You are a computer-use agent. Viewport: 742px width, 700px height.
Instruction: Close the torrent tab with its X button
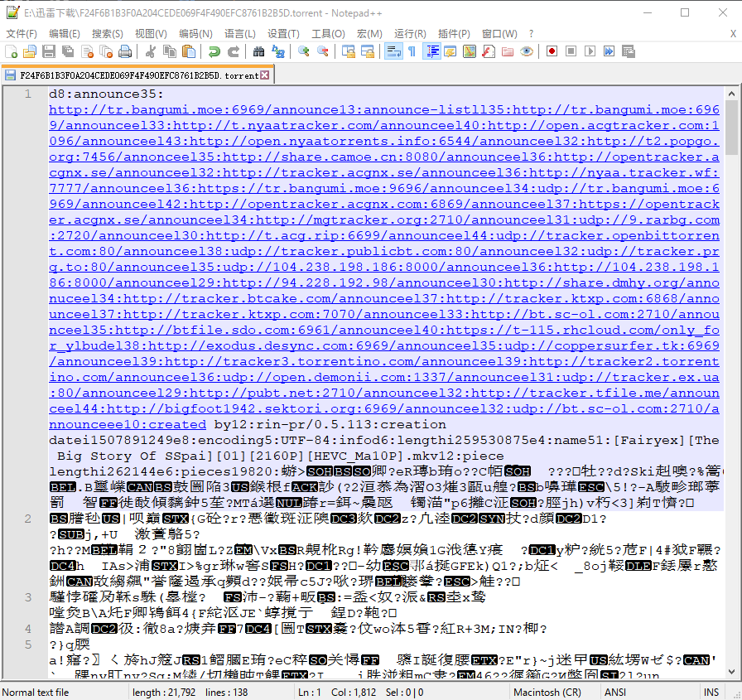click(265, 75)
